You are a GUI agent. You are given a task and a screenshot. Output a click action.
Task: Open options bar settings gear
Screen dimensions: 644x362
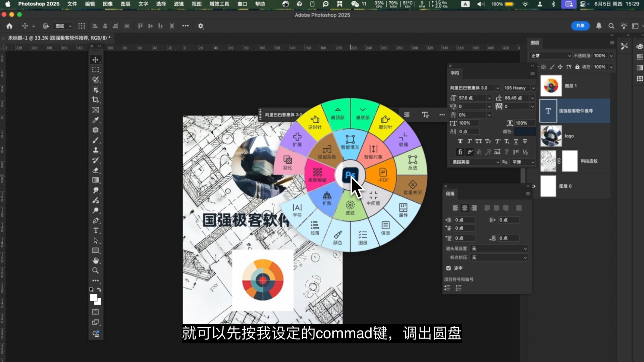201,26
